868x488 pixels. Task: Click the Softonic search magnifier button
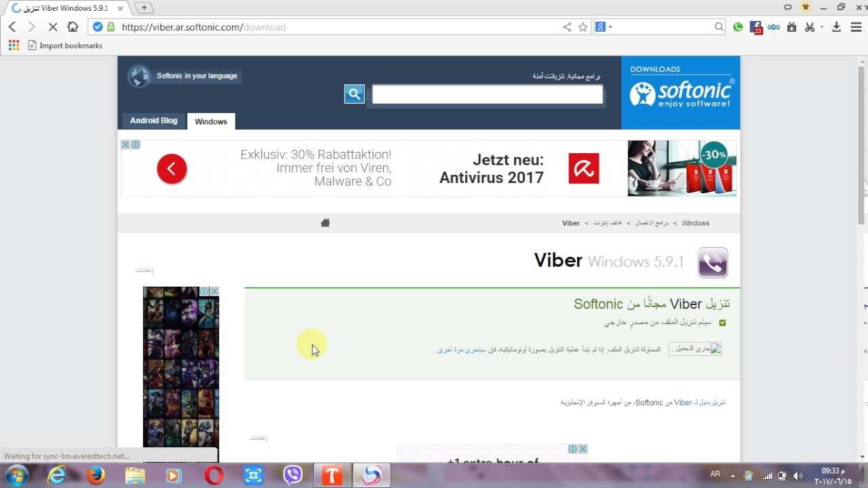click(354, 94)
